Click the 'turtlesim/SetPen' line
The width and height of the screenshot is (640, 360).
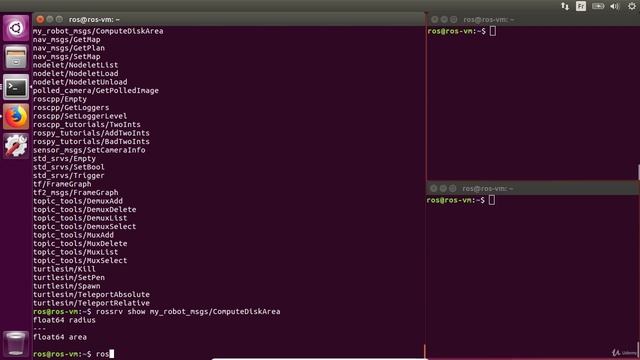(x=69, y=278)
